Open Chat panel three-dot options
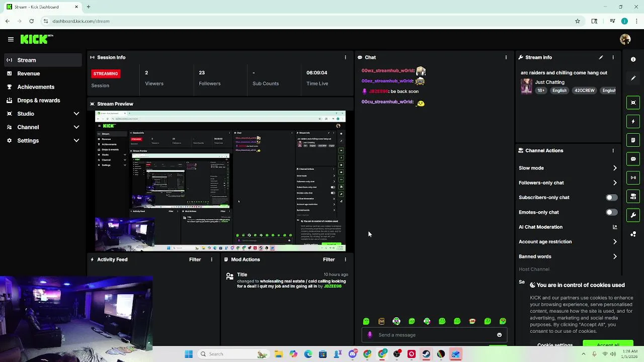The height and width of the screenshot is (362, 644). point(506,57)
